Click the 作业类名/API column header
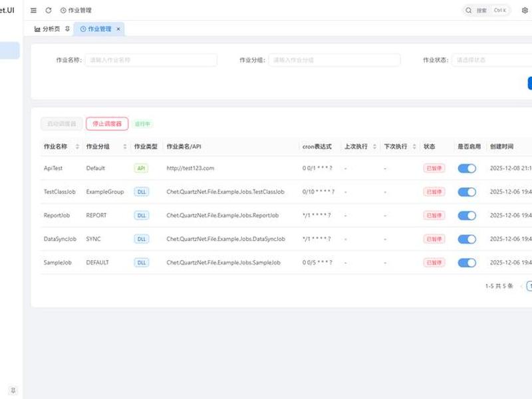 [x=184, y=146]
